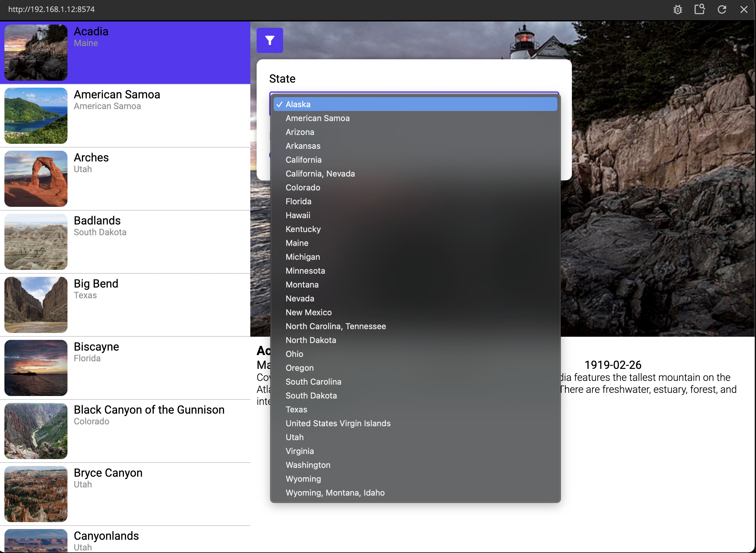This screenshot has height=553, width=756.
Task: Pick Arizona in the state list
Action: click(415, 132)
